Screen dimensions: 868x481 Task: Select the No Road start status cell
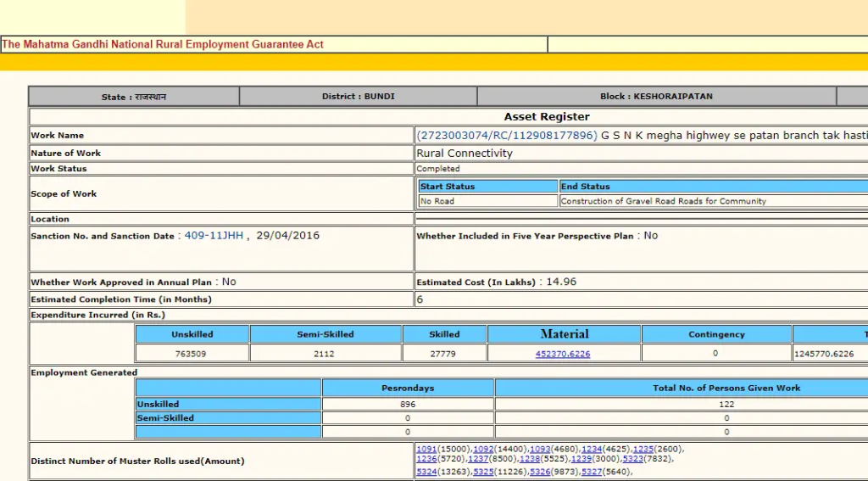487,201
